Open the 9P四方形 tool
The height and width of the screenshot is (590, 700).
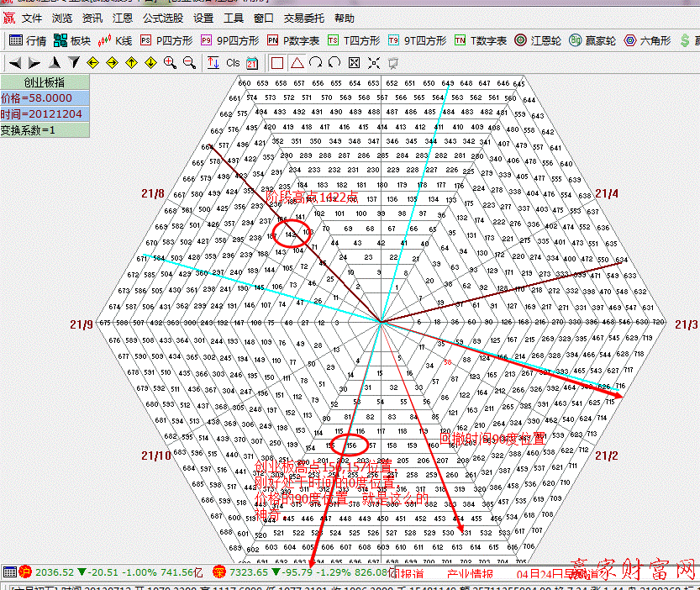point(229,40)
